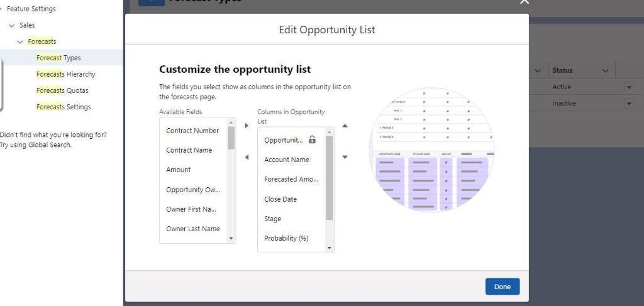Click the lock icon beside Opportunity column
This screenshot has width=644, height=306.
[313, 139]
